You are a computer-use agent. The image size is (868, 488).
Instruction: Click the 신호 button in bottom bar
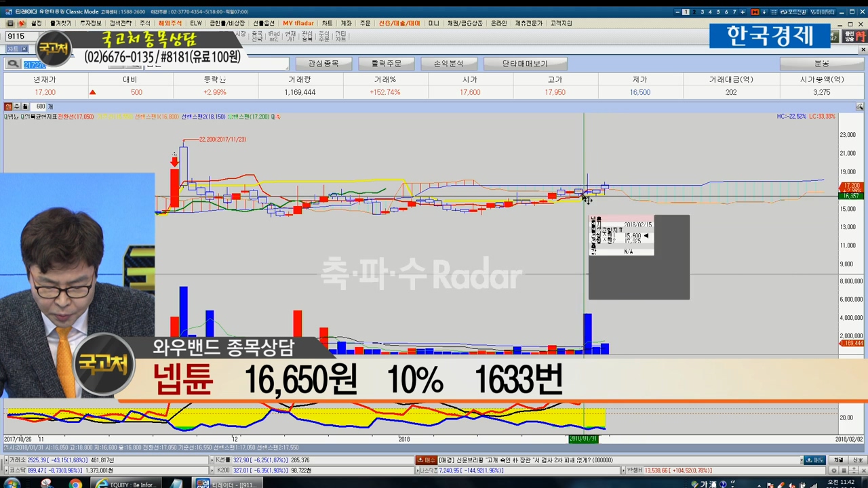click(858, 460)
